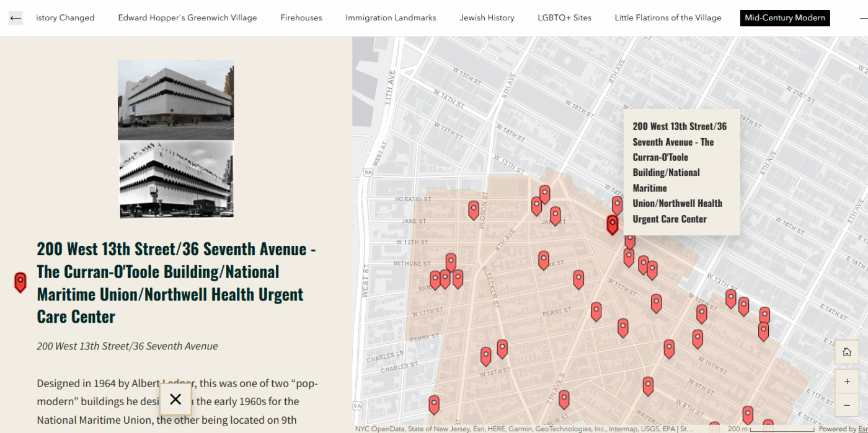Go to the Jewish History tab
The image size is (868, 433).
[487, 18]
